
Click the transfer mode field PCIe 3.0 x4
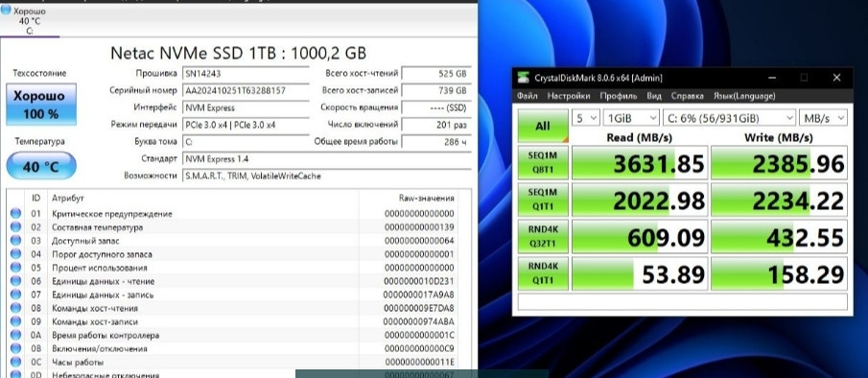click(x=246, y=125)
